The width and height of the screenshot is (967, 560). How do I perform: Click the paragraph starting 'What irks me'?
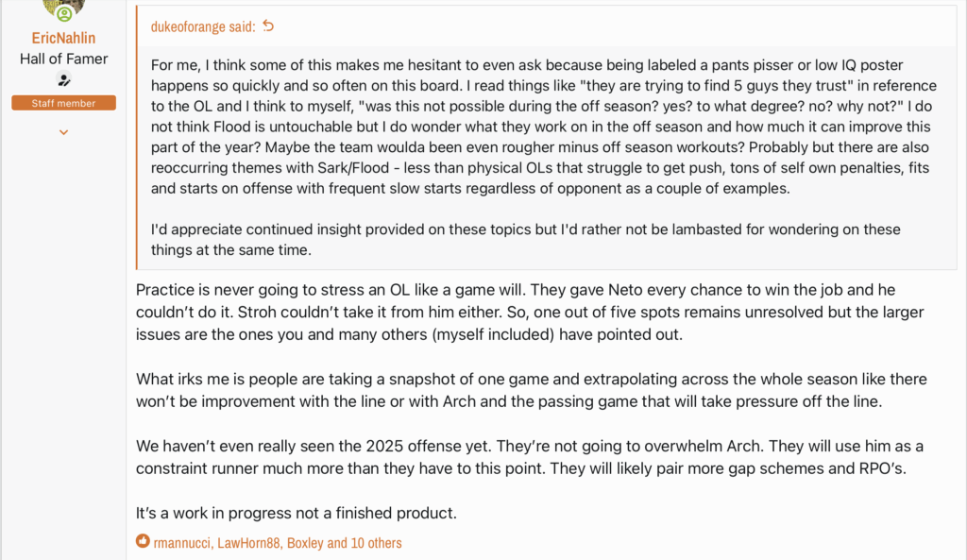tap(531, 390)
